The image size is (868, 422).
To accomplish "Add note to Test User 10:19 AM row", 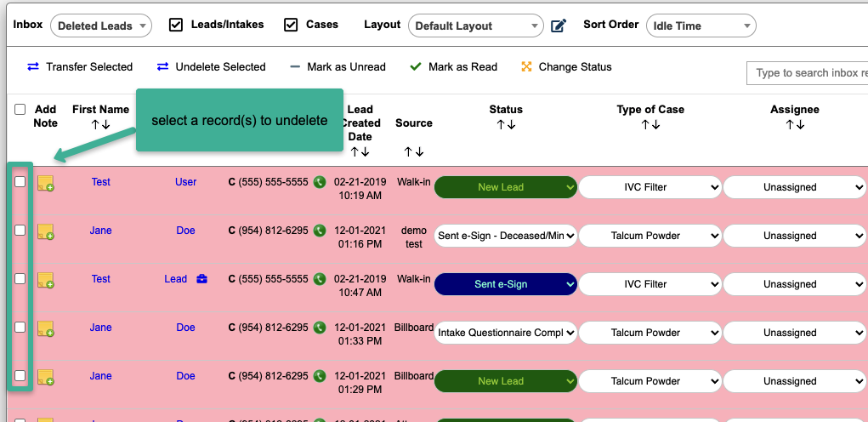I will pos(45,183).
